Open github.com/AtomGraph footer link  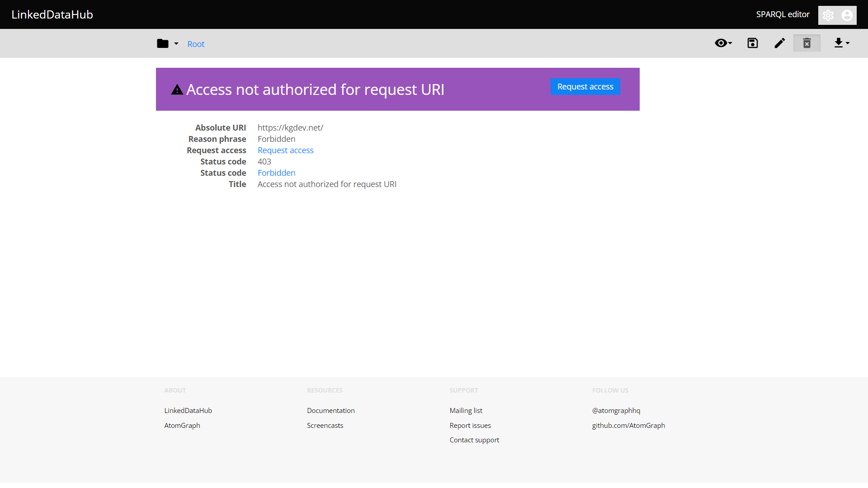tap(628, 425)
